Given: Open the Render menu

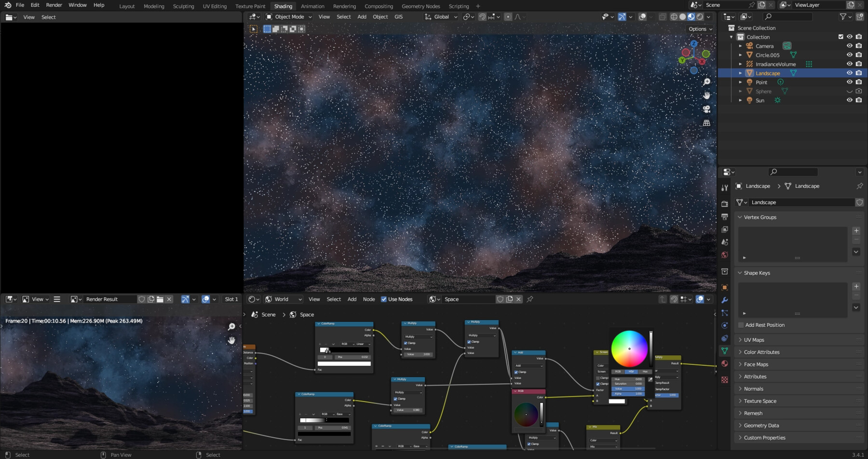Looking at the screenshot, I should click(x=54, y=5).
